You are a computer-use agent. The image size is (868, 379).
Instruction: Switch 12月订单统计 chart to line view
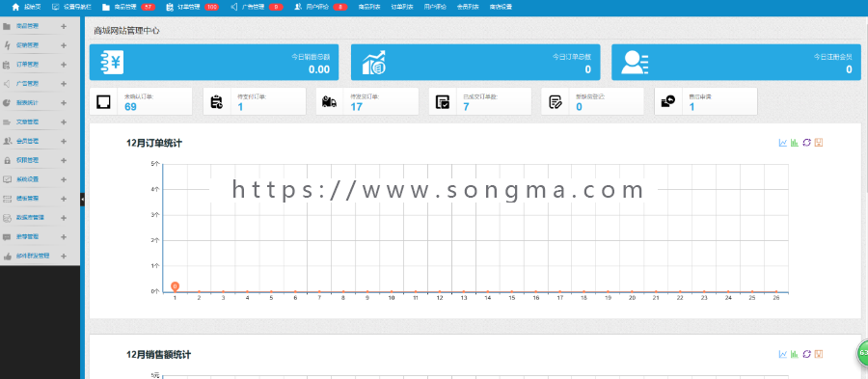point(783,143)
